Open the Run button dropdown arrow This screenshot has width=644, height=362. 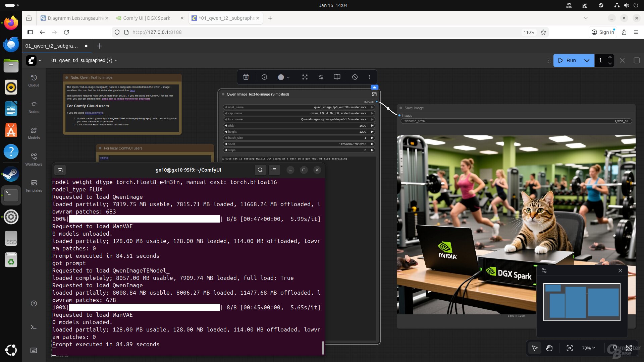[587, 60]
